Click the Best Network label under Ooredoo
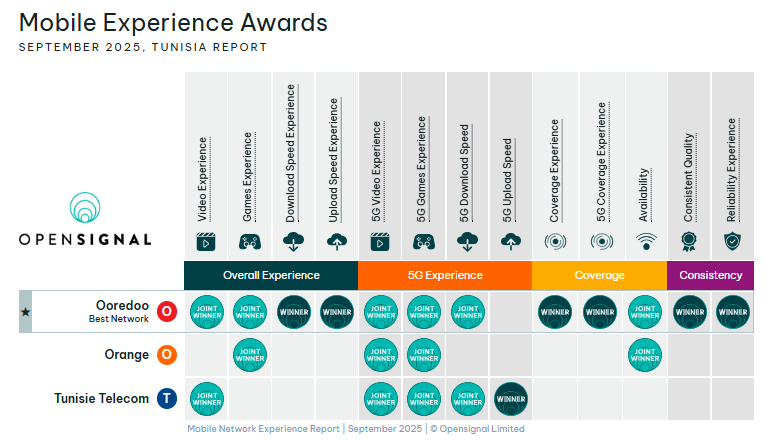The width and height of the screenshot is (779, 441). [x=119, y=319]
